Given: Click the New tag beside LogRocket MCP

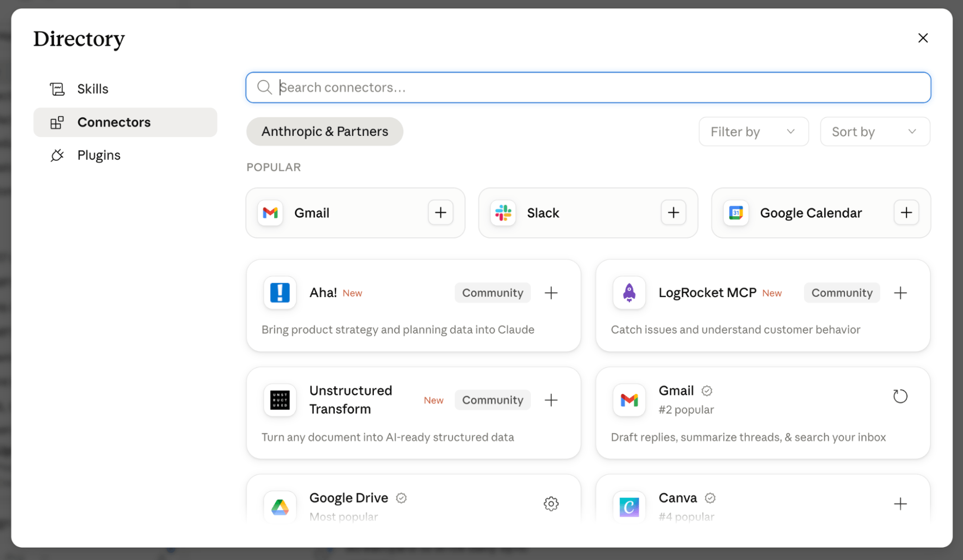Looking at the screenshot, I should (772, 293).
